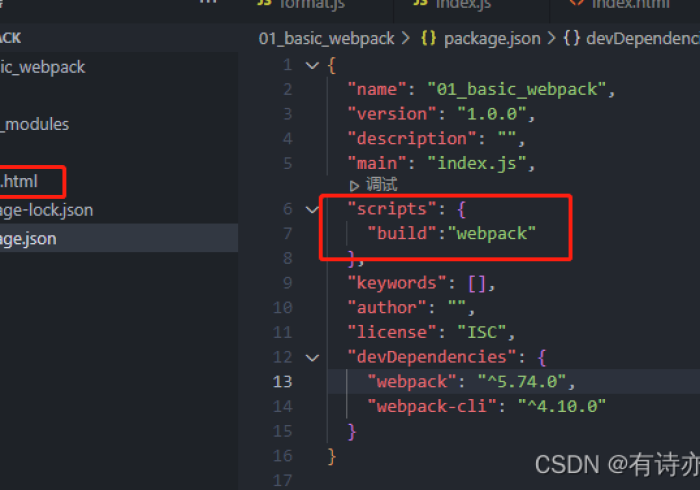Open the index.html editor tab
This screenshot has width=700, height=490.
[630, 4]
